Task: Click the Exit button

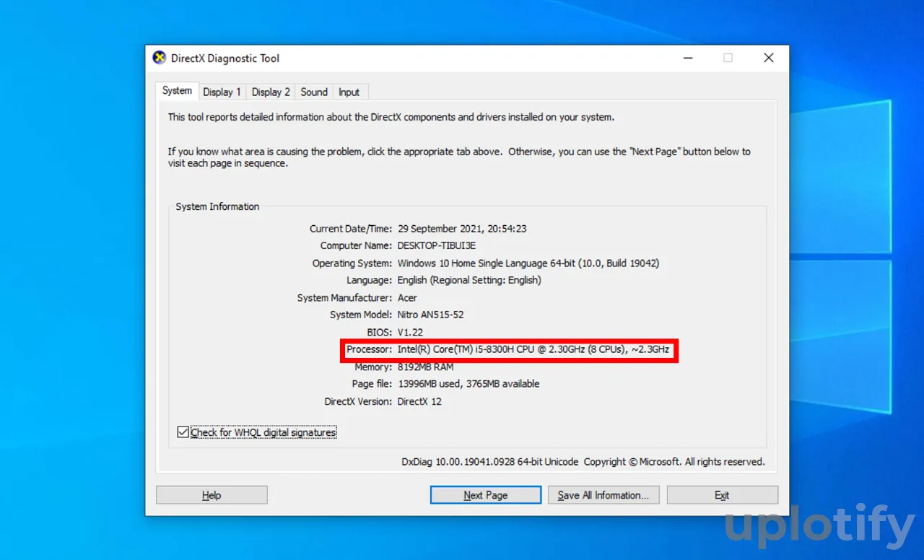Action: tap(722, 495)
